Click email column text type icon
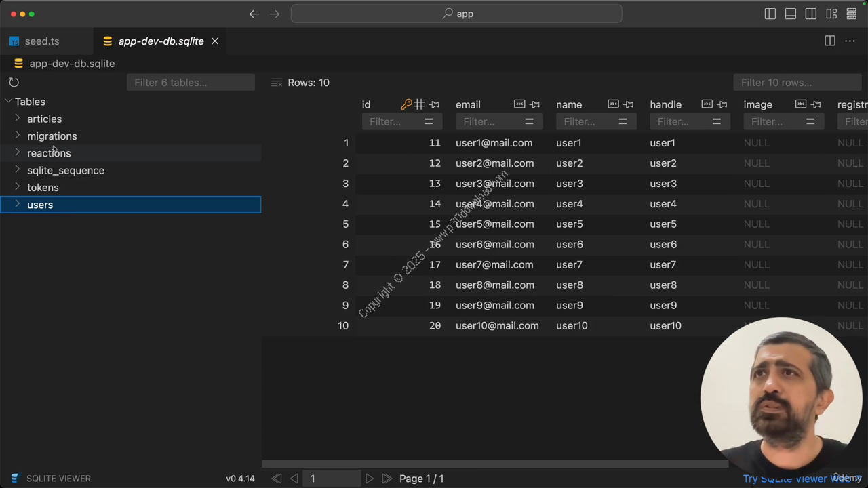Image resolution: width=868 pixels, height=488 pixels. click(x=519, y=104)
